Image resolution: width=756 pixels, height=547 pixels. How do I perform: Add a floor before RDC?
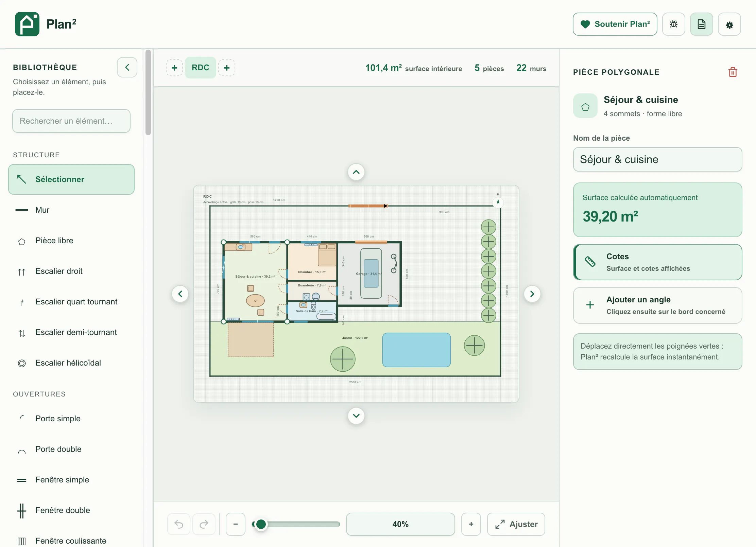pos(174,68)
